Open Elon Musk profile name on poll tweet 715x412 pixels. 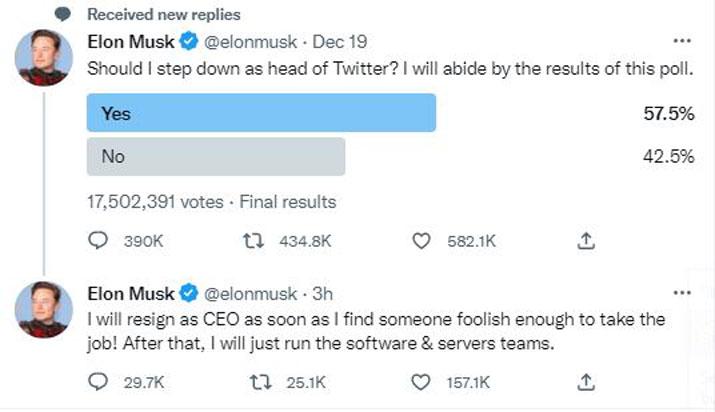131,42
